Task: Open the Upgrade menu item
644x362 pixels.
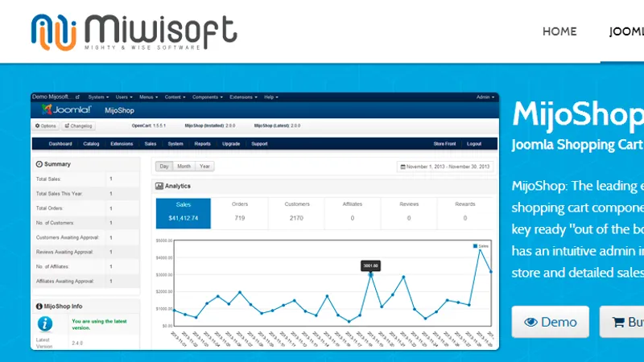Action: click(231, 144)
